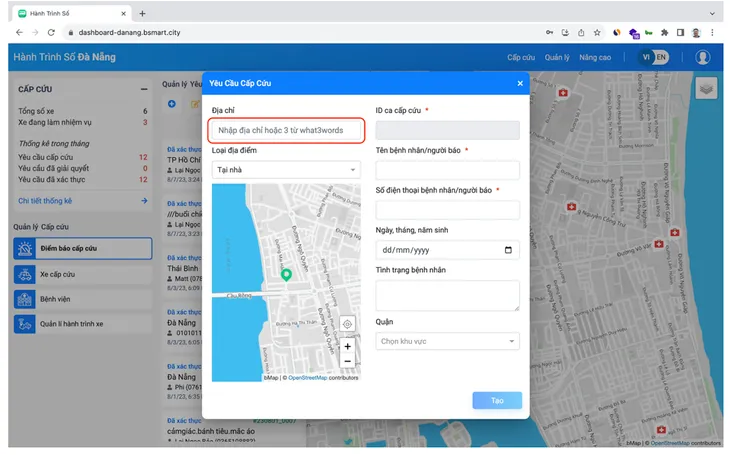Image resolution: width=730 pixels, height=455 pixels.
Task: Click the Xe đang làm nhiệm vụ row
Action: point(83,122)
